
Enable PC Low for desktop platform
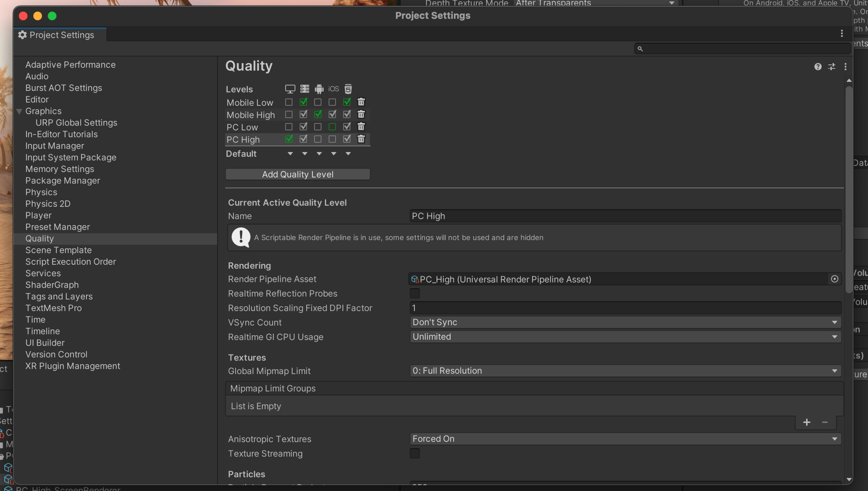click(x=289, y=127)
